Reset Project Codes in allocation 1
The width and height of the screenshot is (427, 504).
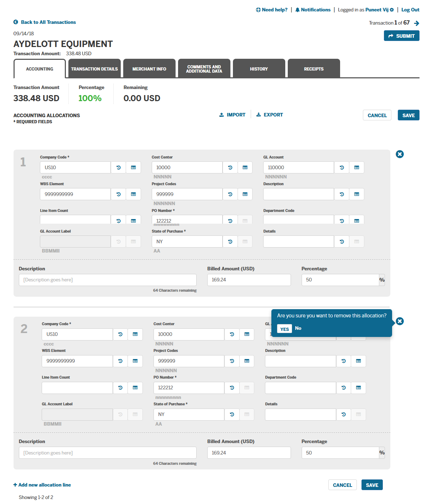(230, 194)
